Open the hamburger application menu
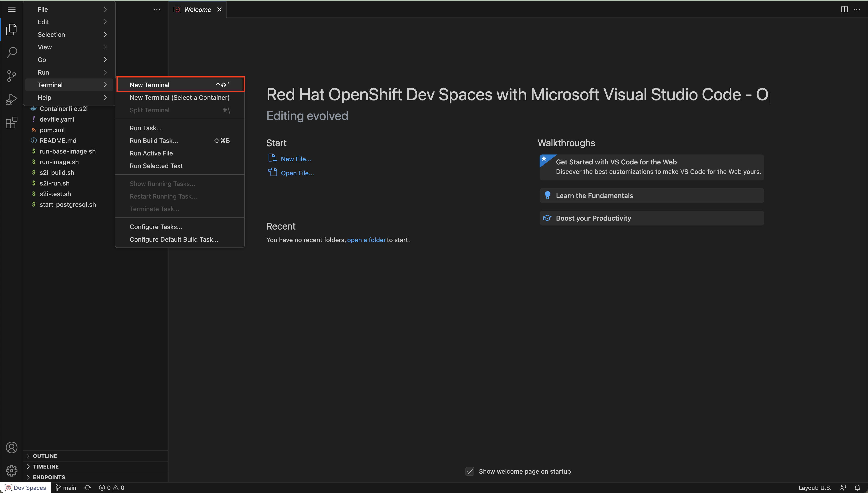 12,9
